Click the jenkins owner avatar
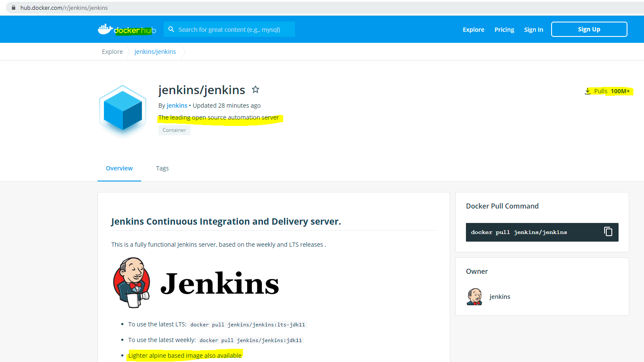 click(x=475, y=296)
